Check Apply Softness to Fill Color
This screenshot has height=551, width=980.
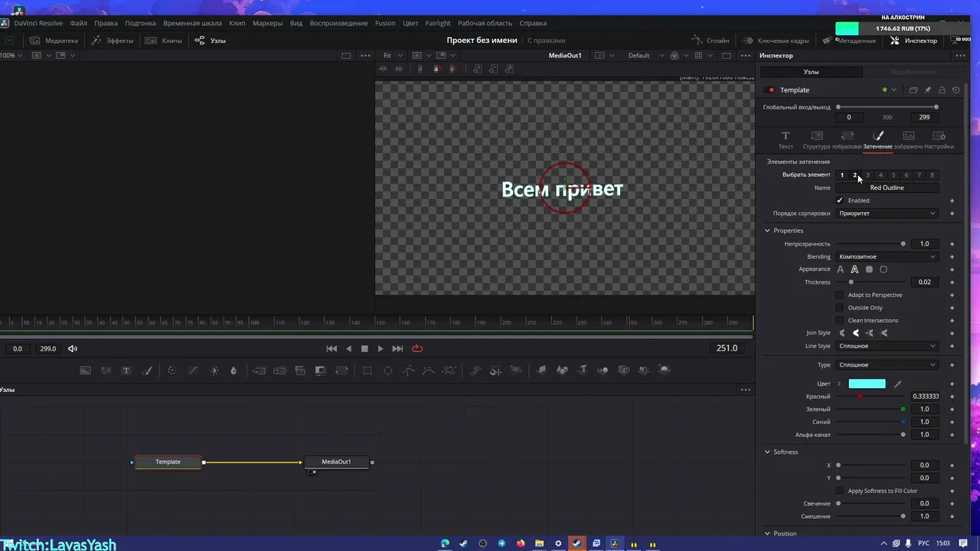point(840,491)
